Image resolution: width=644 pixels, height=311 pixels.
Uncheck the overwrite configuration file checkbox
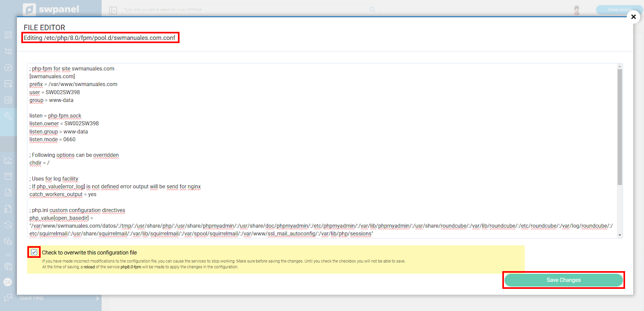coord(34,253)
